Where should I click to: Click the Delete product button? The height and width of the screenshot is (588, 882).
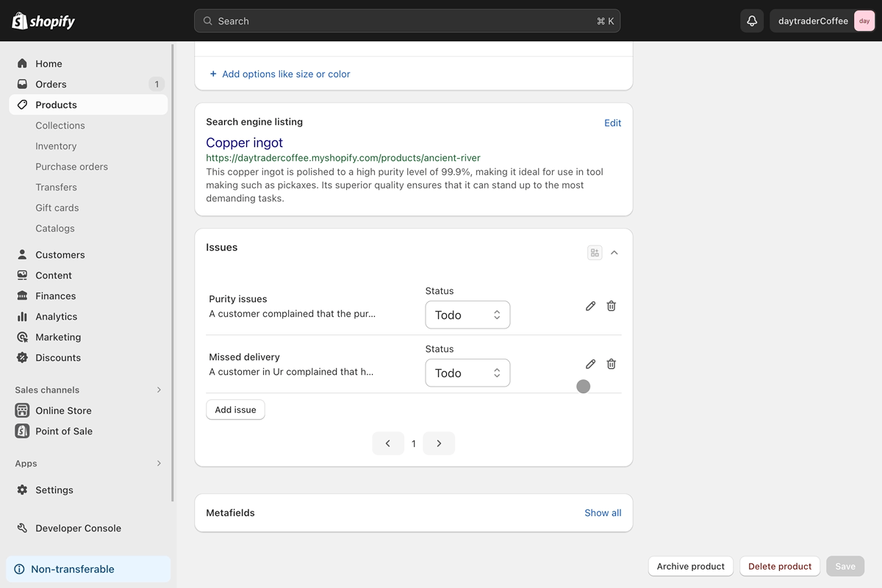pos(780,567)
